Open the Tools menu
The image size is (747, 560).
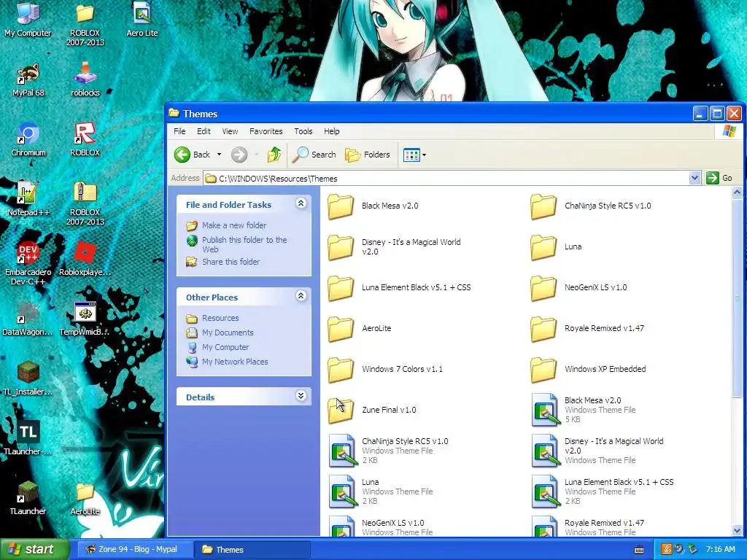click(303, 131)
